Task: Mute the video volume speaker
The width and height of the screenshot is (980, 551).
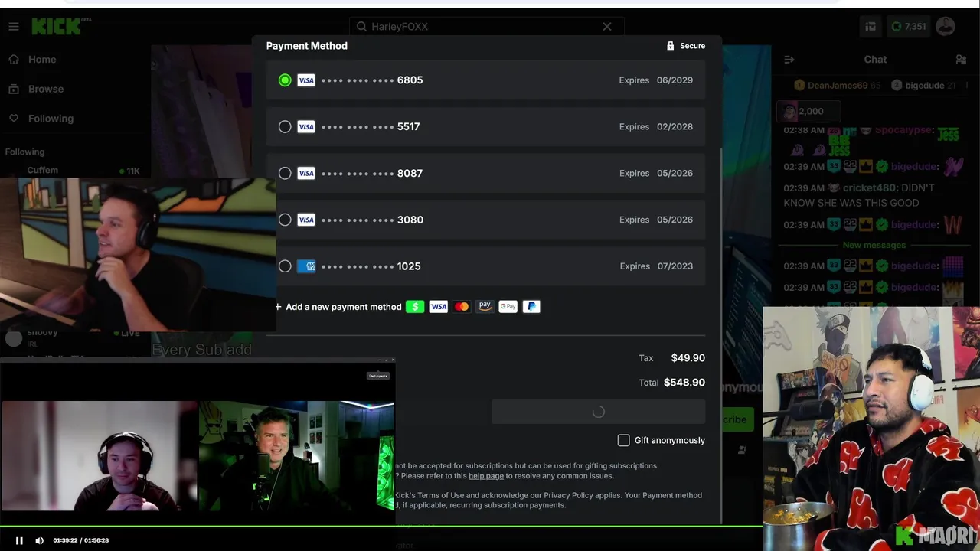Action: click(40, 540)
